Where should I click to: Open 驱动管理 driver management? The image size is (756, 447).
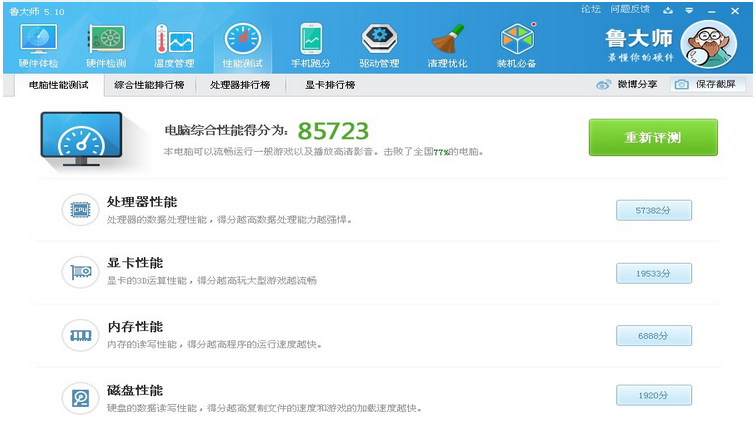[379, 46]
